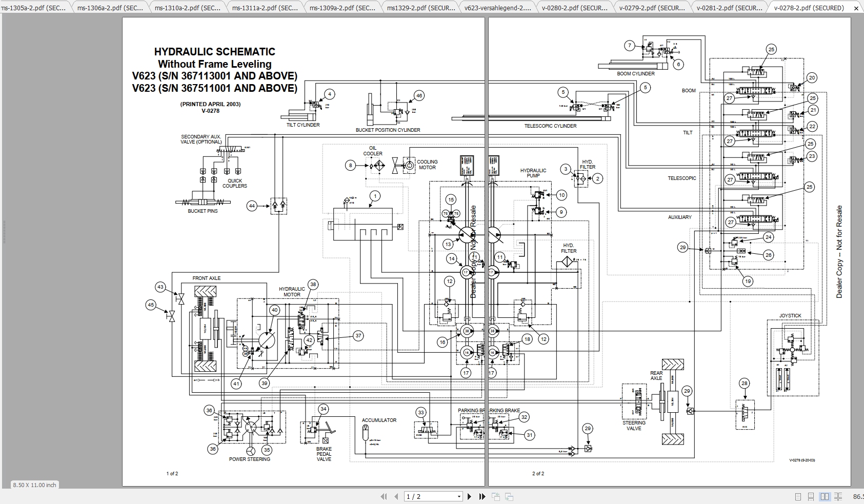Screen dimensions: 864x504
Task: Toggle the highlighted two-page display mode
Action: point(825,496)
